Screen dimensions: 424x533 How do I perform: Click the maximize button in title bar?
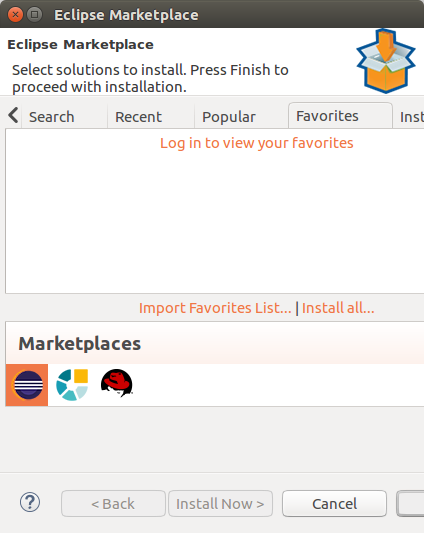pos(34,15)
